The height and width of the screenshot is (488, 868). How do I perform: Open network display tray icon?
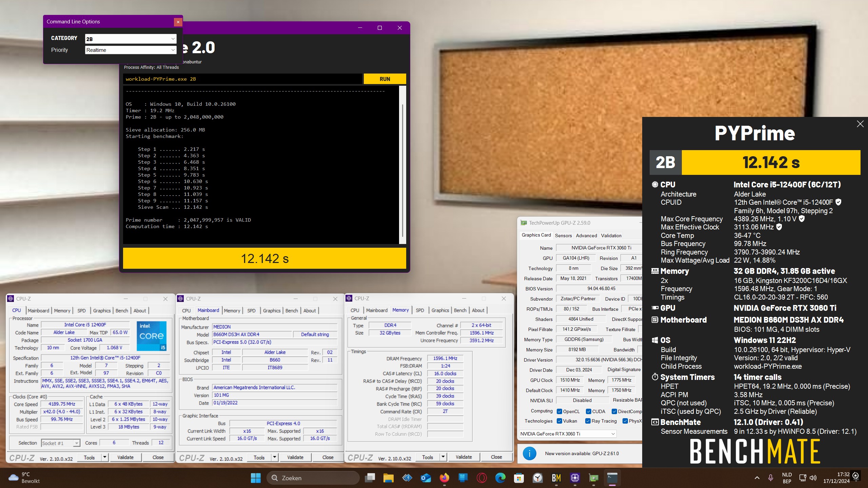[x=803, y=478]
